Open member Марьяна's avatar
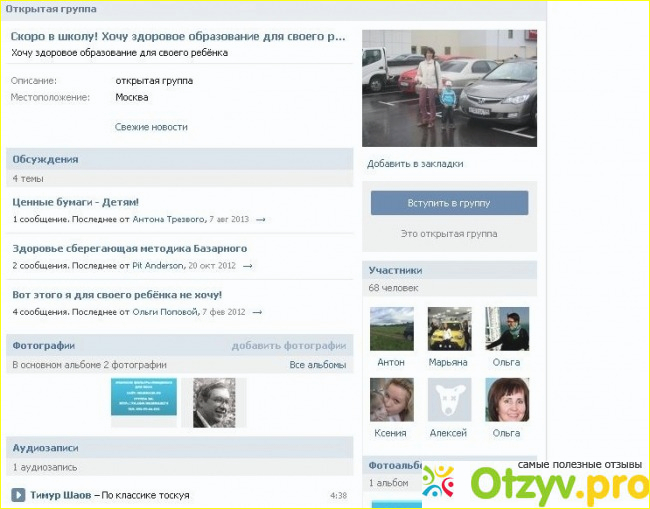 coord(449,329)
